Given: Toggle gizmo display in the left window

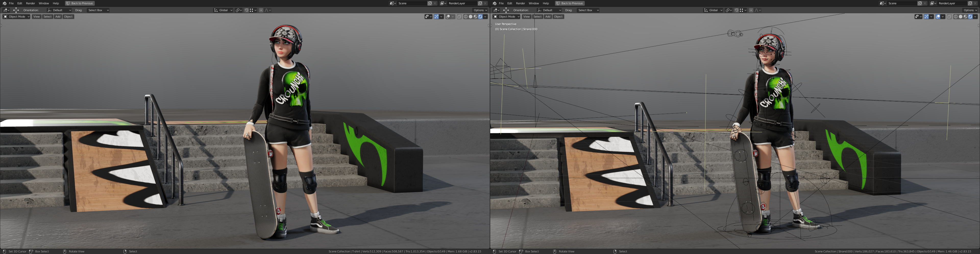Looking at the screenshot, I should (436, 17).
